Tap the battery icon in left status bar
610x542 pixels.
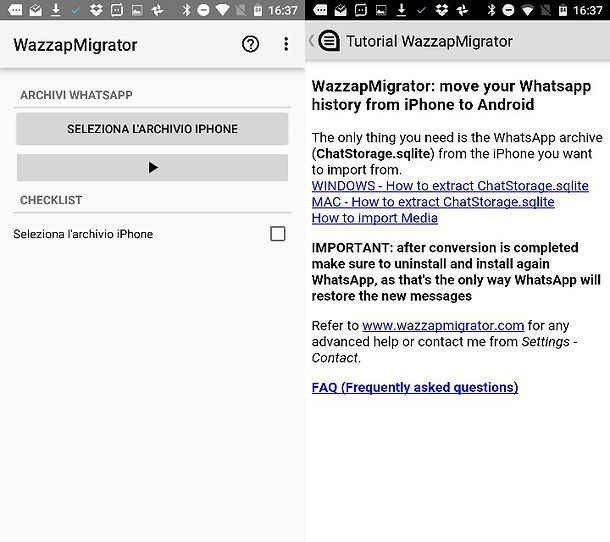258,10
